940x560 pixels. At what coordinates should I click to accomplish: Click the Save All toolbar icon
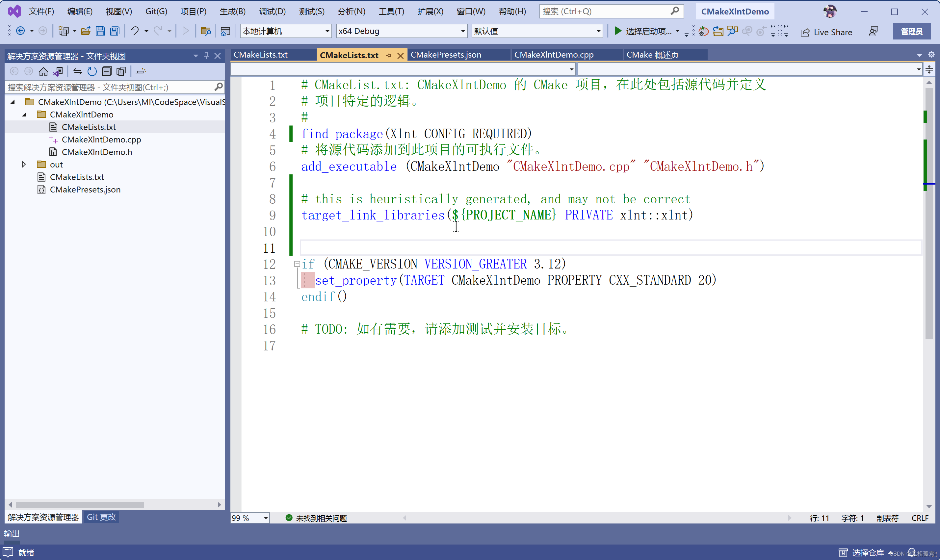tap(115, 31)
